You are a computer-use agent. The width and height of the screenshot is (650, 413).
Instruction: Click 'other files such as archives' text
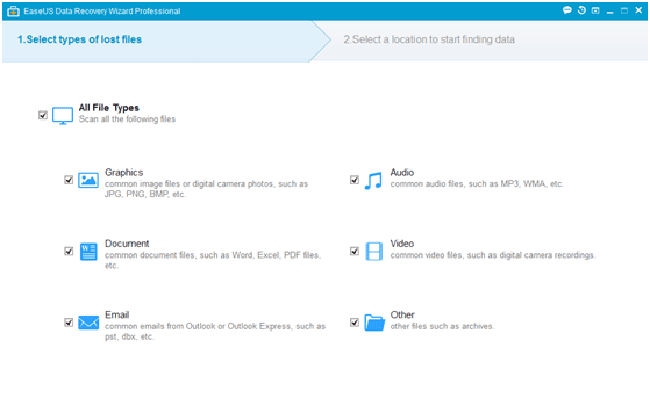[x=442, y=326]
